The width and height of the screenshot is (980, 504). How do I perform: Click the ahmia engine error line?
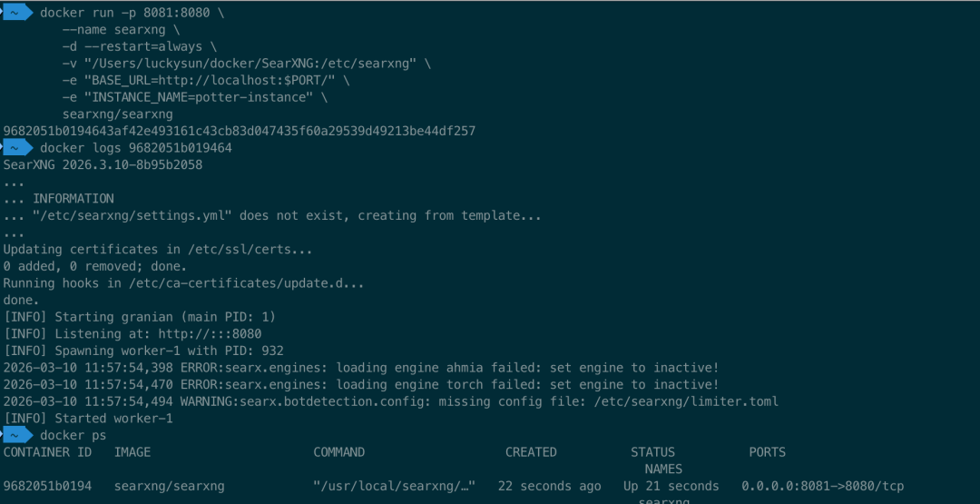(361, 368)
